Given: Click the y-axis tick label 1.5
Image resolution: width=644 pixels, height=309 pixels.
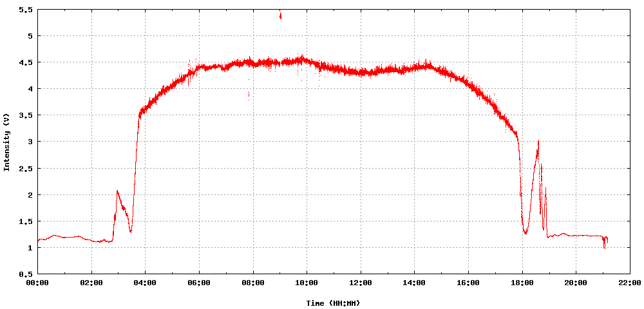Looking at the screenshot, I should 26,221.
